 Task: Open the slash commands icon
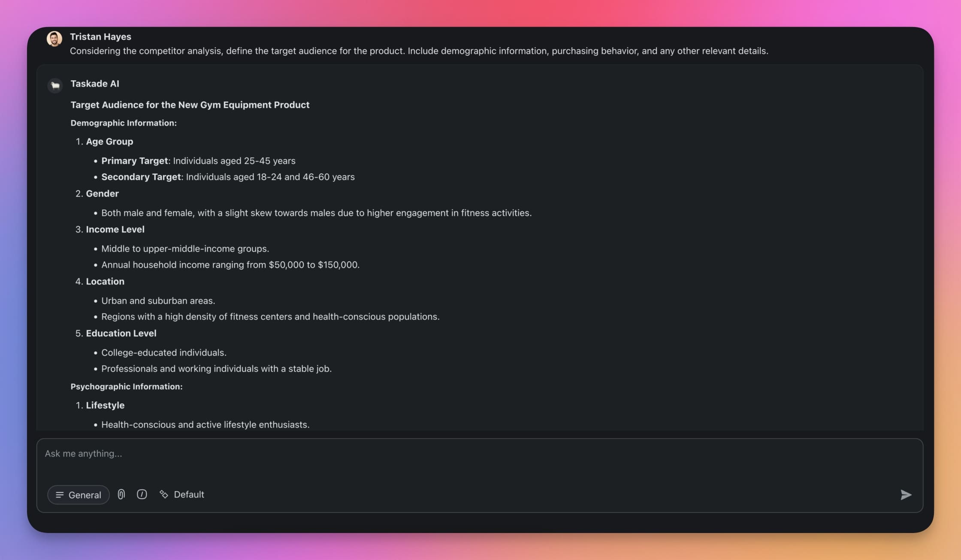(142, 494)
